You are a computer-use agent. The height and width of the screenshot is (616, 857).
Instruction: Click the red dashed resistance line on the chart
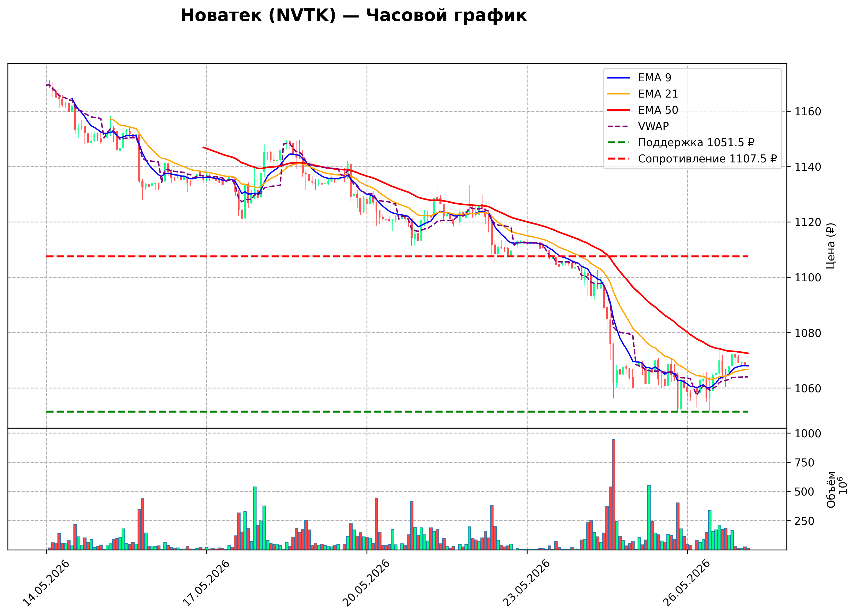[x=397, y=256]
